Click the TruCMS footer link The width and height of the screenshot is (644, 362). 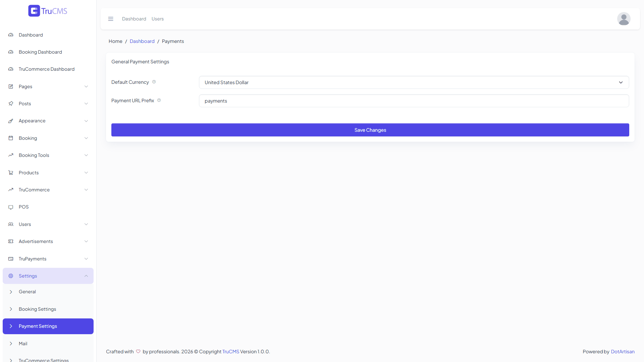pos(231,352)
